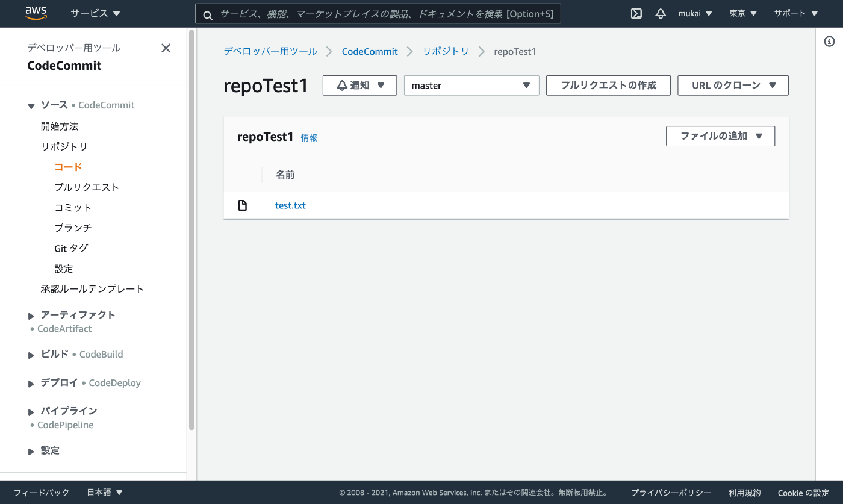Go to リポジトリ breadcrumb link
Image resolution: width=843 pixels, height=504 pixels.
pyautogui.click(x=446, y=51)
